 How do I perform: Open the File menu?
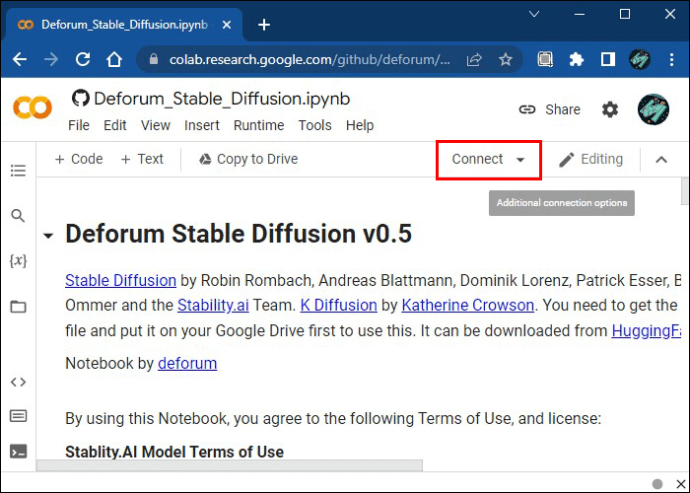coord(79,125)
